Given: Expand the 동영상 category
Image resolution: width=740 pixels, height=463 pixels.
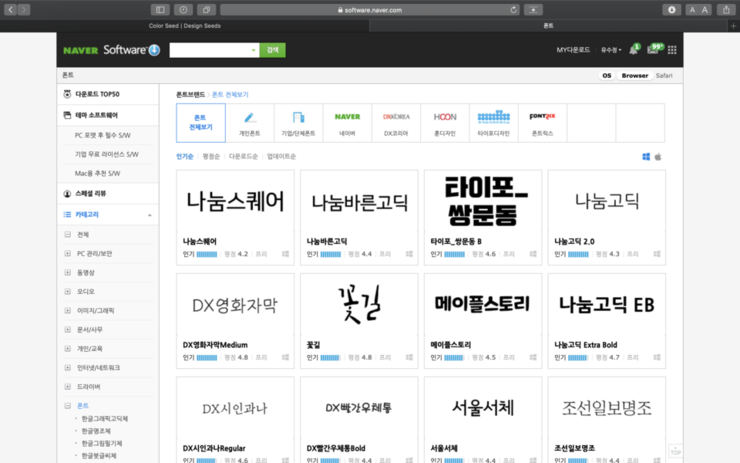Looking at the screenshot, I should pyautogui.click(x=67, y=272).
